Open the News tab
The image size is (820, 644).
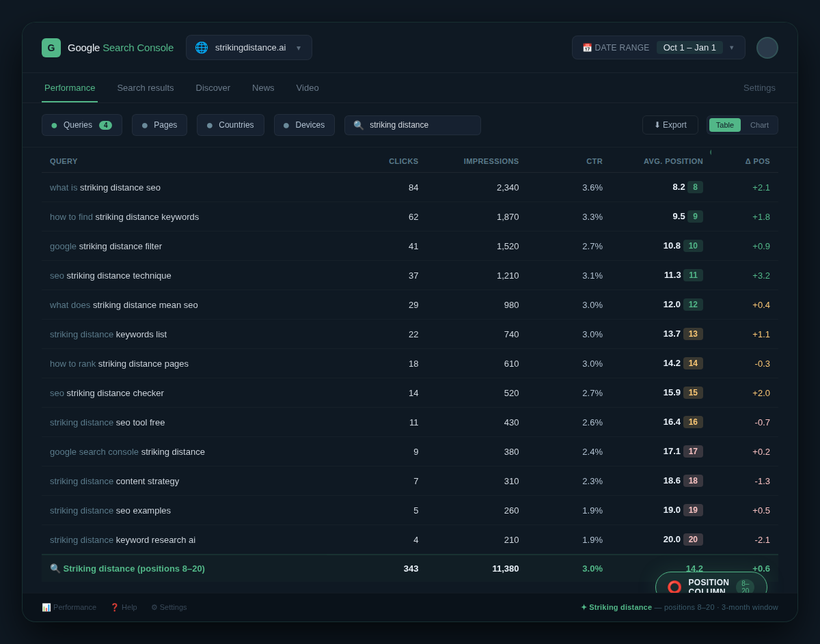click(x=263, y=88)
